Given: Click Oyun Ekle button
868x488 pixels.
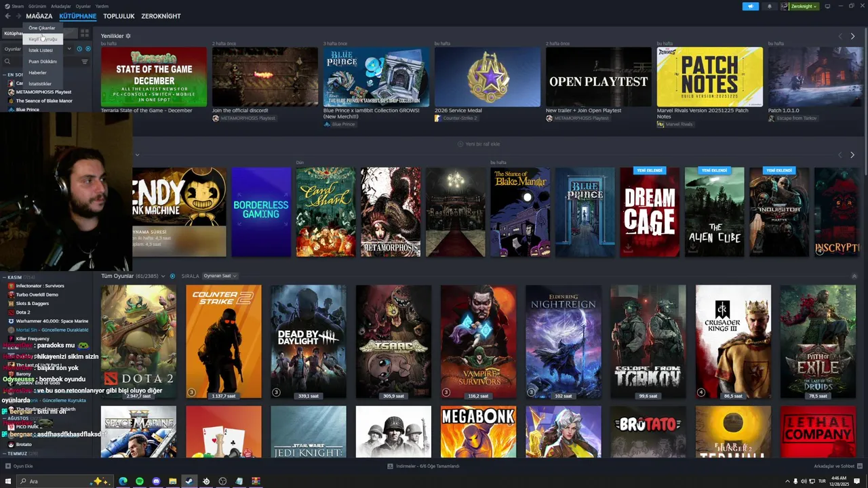Looking at the screenshot, I should click(19, 466).
